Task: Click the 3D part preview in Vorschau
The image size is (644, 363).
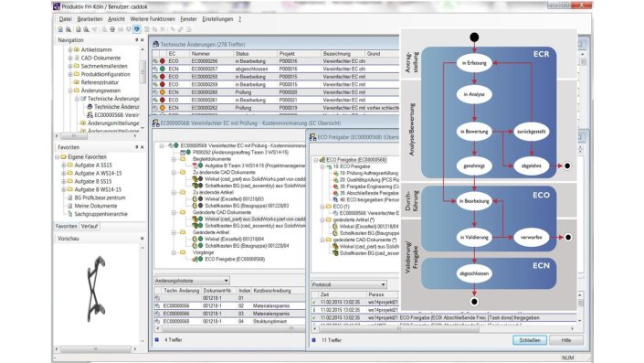Action: [96, 289]
